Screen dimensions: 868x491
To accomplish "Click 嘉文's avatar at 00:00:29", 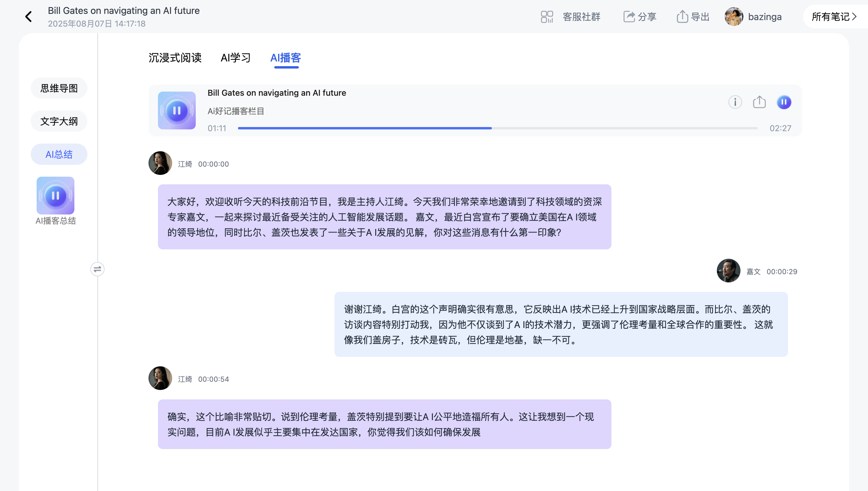I will coord(729,270).
